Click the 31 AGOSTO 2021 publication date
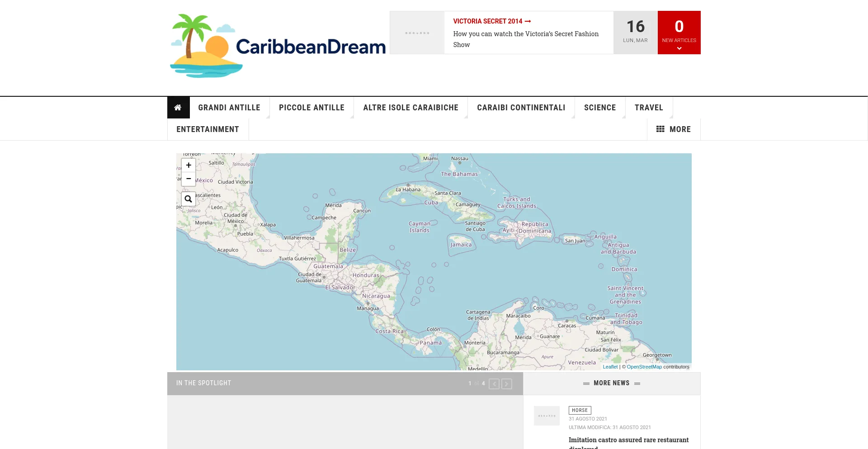Viewport: 868px width, 449px height. 588,419
